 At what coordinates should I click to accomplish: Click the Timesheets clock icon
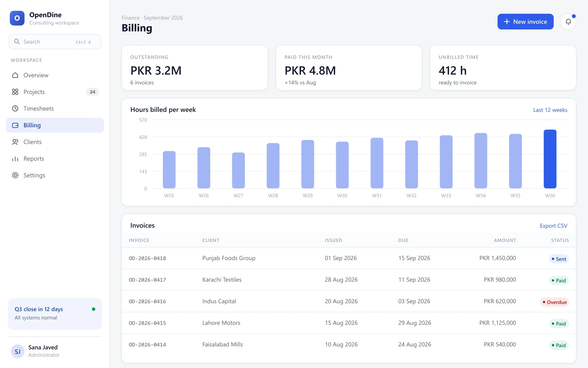tap(15, 108)
